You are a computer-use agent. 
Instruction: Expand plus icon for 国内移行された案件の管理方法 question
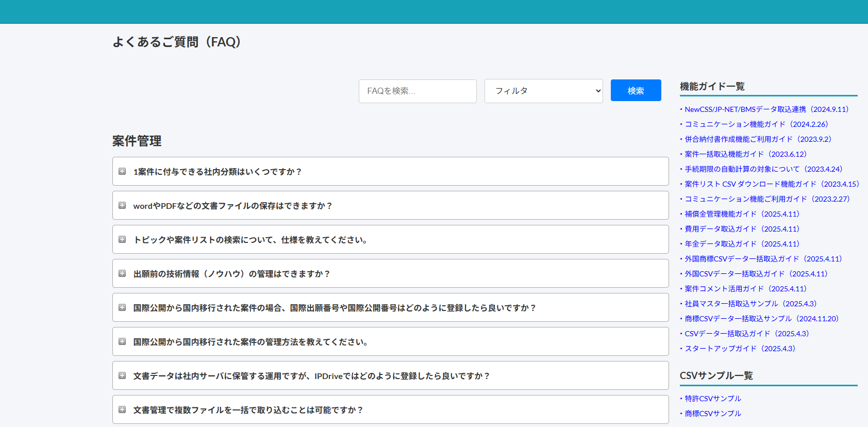coord(122,341)
